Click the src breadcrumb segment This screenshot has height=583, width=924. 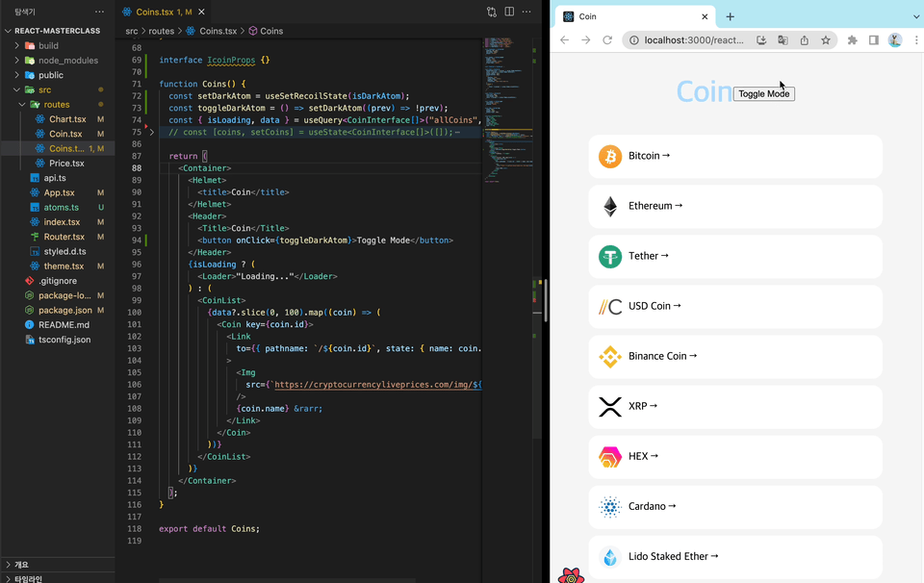tap(132, 31)
